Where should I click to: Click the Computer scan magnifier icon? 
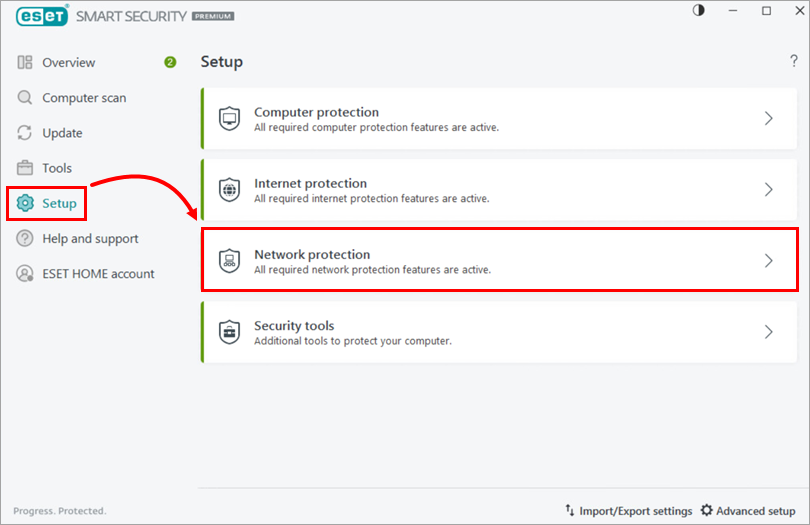[25, 98]
